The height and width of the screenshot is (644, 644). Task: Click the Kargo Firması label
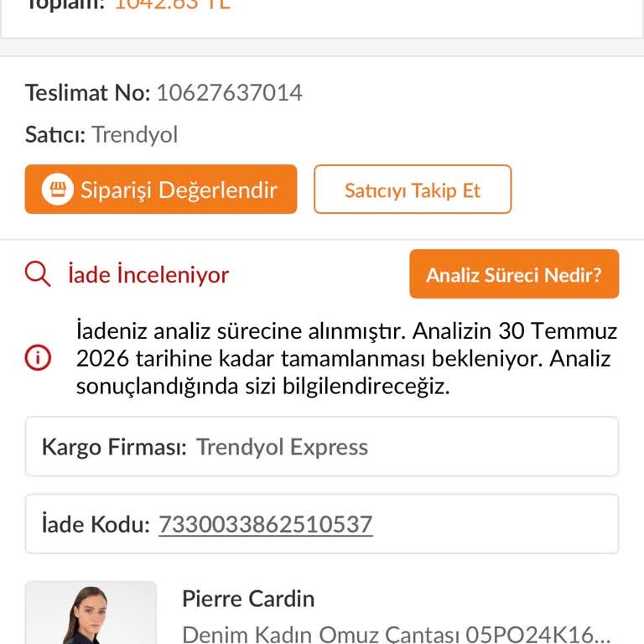point(114,447)
